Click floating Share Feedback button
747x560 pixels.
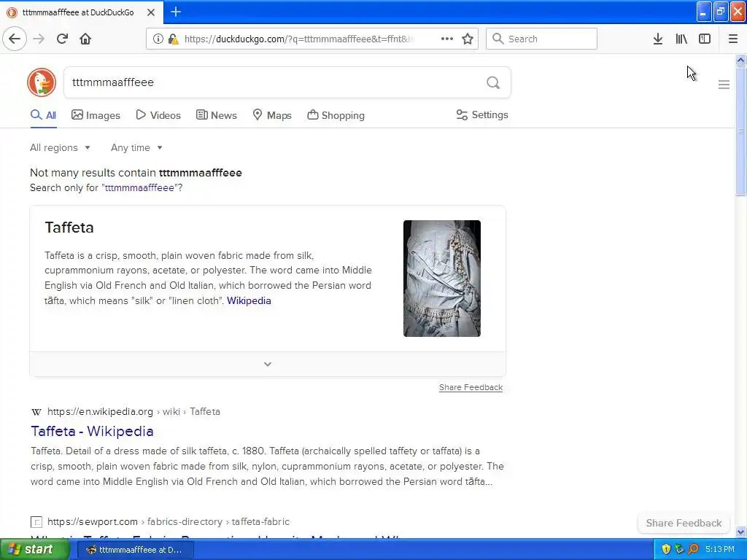684,523
